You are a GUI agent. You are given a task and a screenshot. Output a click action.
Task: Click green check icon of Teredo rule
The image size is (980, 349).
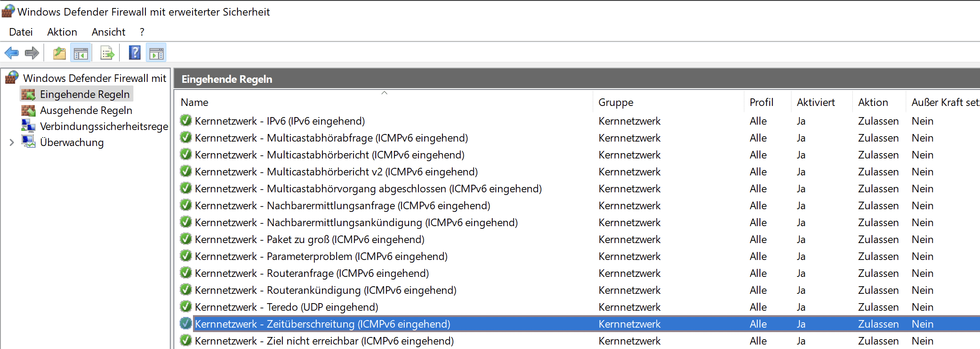[186, 307]
